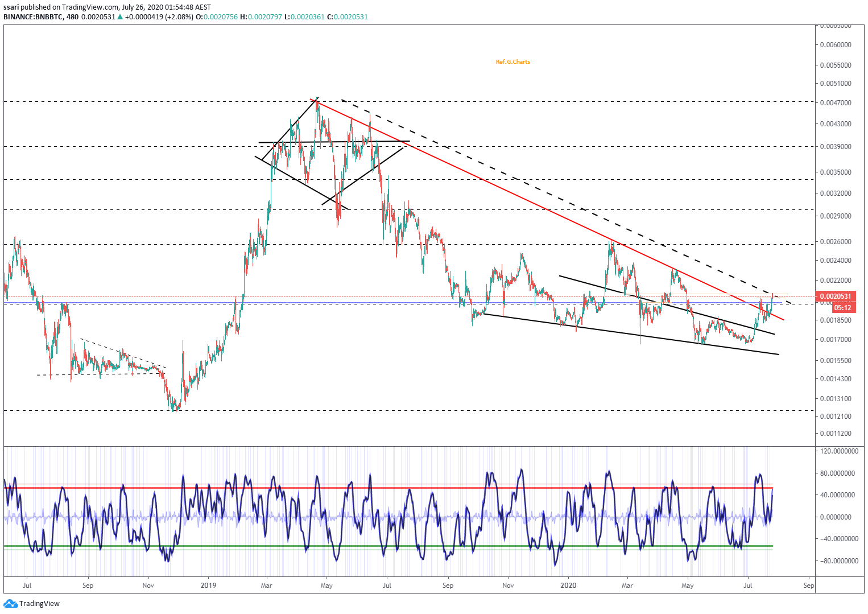
Task: Select the low value L:0.0020361
Action: 304,17
